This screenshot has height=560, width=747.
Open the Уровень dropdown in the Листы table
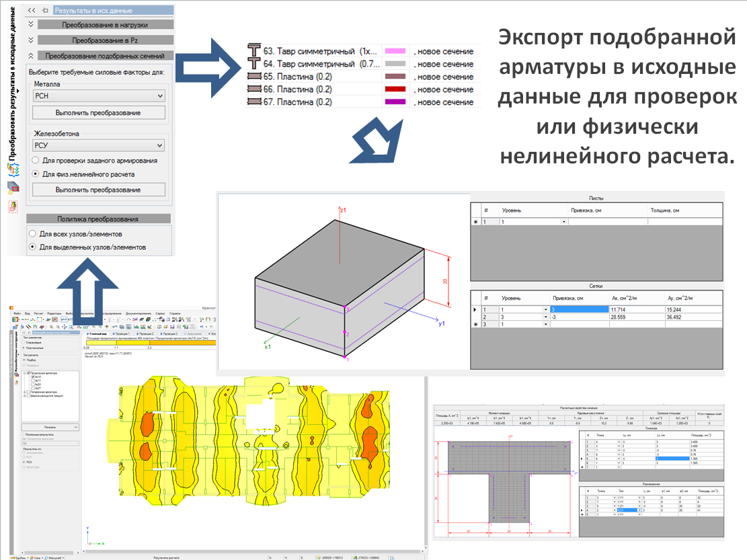tap(564, 222)
